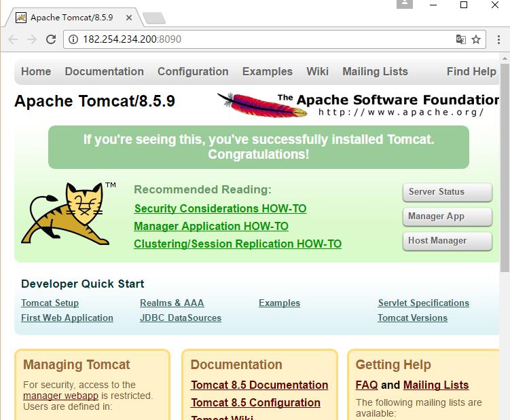This screenshot has width=510, height=420.
Task: Open Servlet Specifications link
Action: [x=424, y=303]
